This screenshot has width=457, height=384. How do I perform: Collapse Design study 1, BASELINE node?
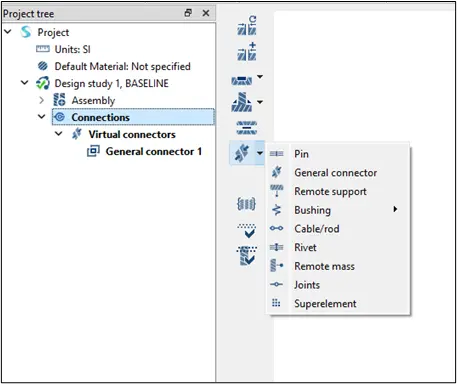pos(25,82)
